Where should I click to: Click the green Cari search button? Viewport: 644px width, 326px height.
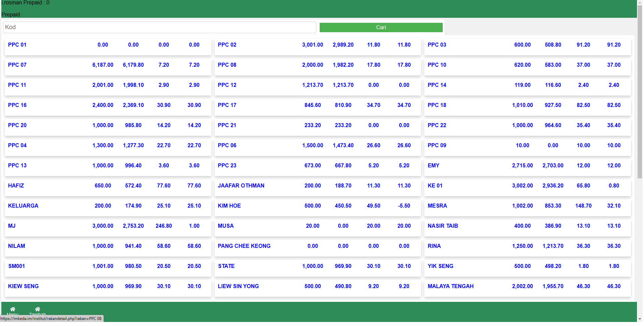tap(381, 28)
